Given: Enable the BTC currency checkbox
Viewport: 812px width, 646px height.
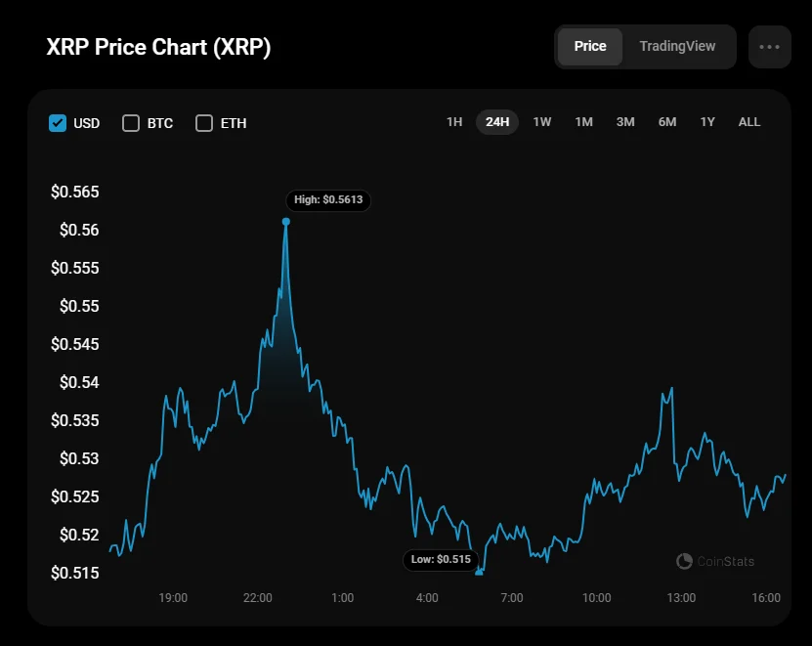Looking at the screenshot, I should [131, 123].
